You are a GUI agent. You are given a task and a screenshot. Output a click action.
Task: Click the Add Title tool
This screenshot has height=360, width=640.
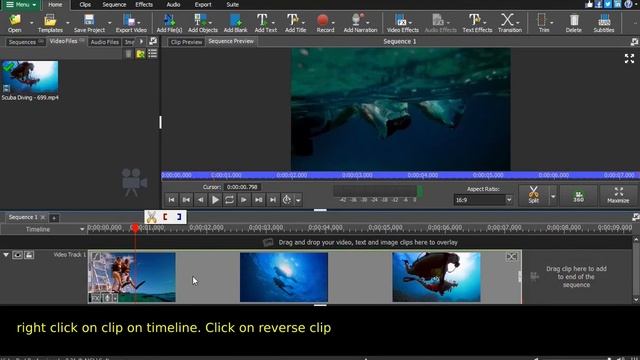point(296,23)
